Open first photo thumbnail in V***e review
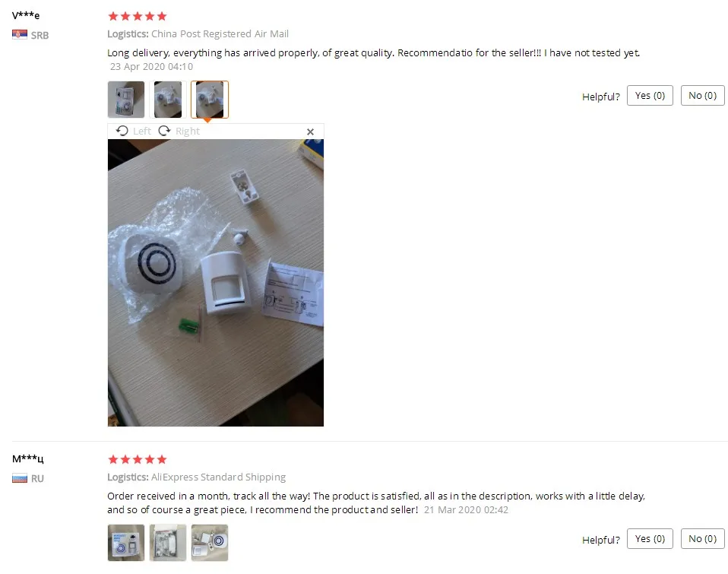 pos(126,100)
